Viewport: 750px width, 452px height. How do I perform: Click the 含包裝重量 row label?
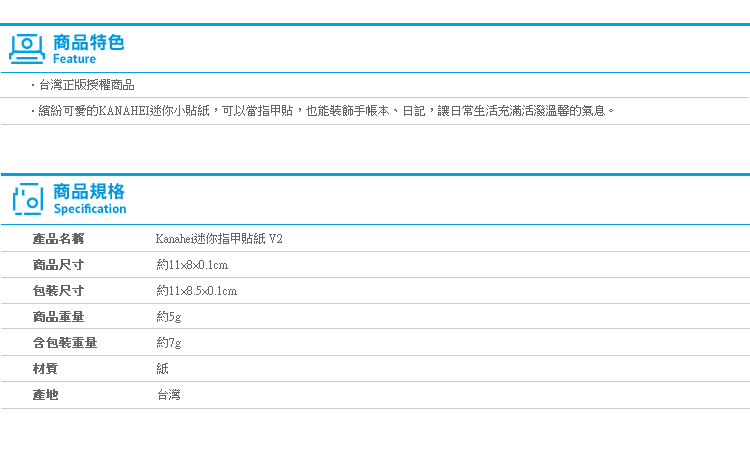coord(65,342)
